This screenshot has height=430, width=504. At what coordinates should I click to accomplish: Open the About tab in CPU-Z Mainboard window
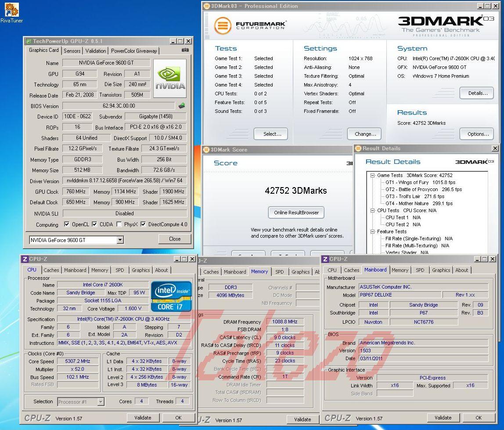pos(461,270)
